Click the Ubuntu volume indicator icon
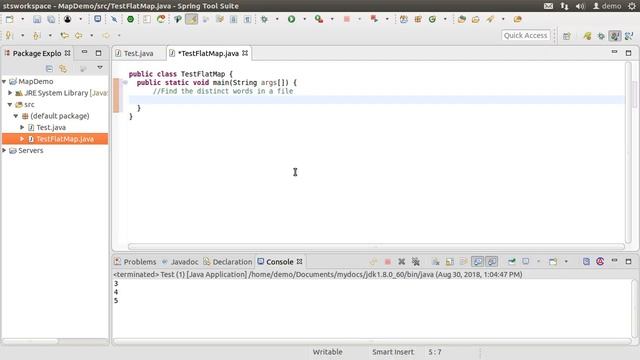640x360 pixels. pyautogui.click(x=580, y=6)
